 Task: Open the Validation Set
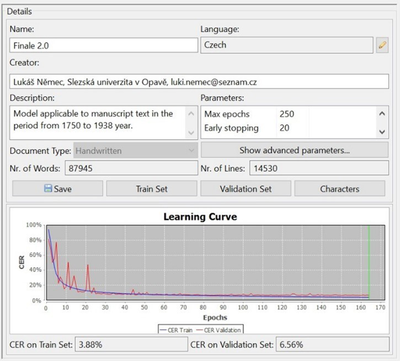click(x=246, y=189)
